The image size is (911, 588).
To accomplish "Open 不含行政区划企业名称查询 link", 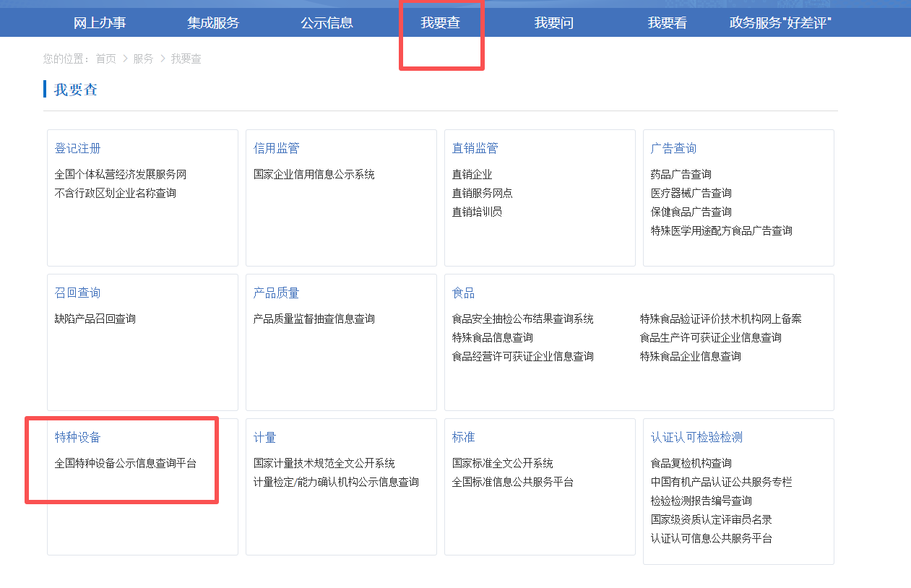I will (x=116, y=193).
